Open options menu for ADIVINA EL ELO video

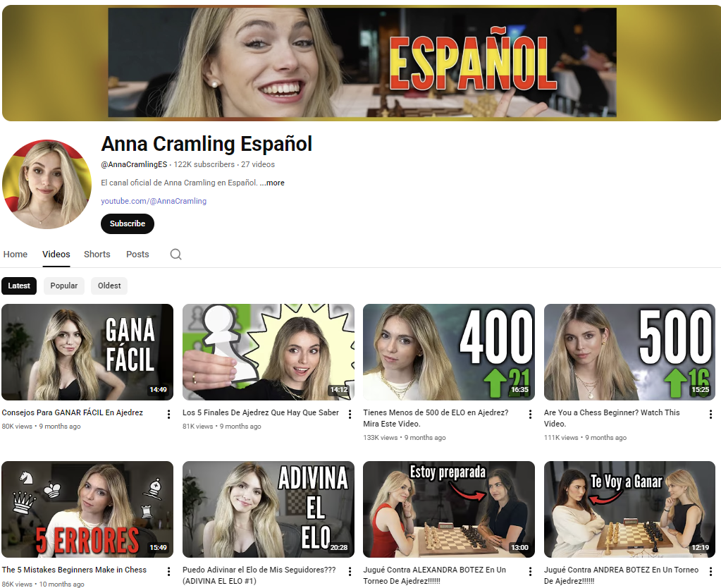(349, 571)
